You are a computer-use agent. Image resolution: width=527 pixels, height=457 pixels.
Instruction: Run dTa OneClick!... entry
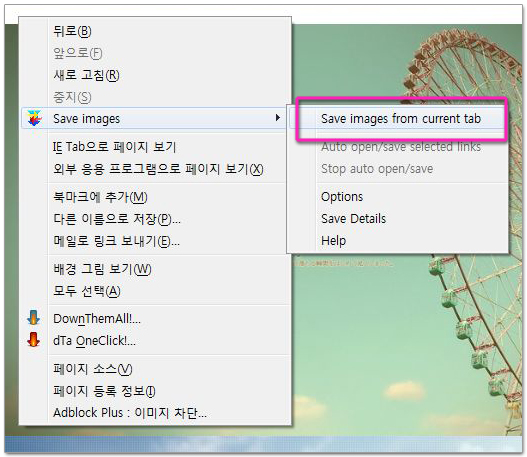click(x=155, y=340)
